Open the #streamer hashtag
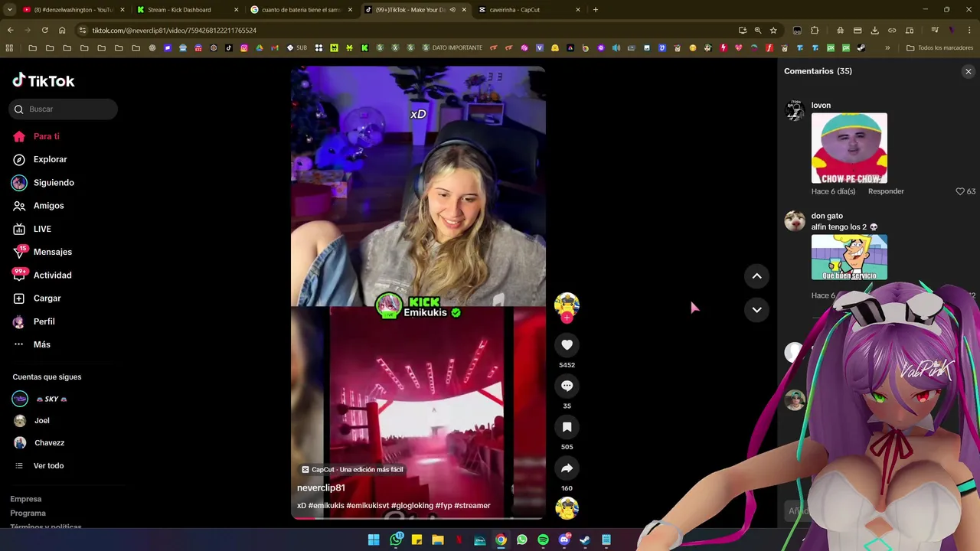This screenshot has height=551, width=980. [472, 506]
